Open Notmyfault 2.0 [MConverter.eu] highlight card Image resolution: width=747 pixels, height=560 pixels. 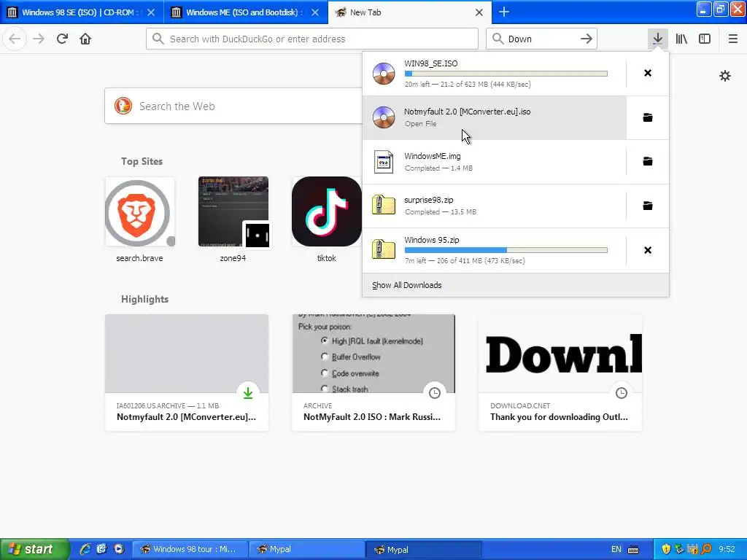187,373
